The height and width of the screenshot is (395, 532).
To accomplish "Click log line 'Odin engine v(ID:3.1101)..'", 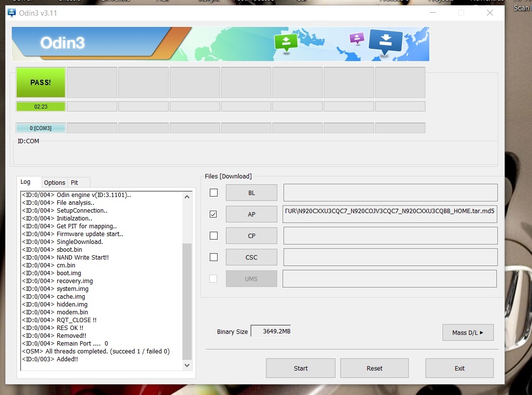I will pos(76,195).
